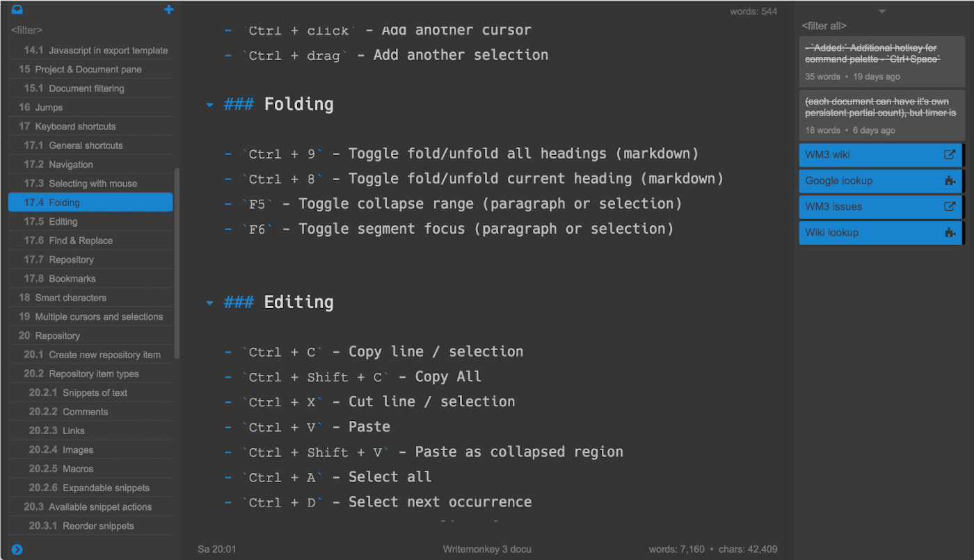Open external link icon on WM3 wiki

pyautogui.click(x=950, y=155)
